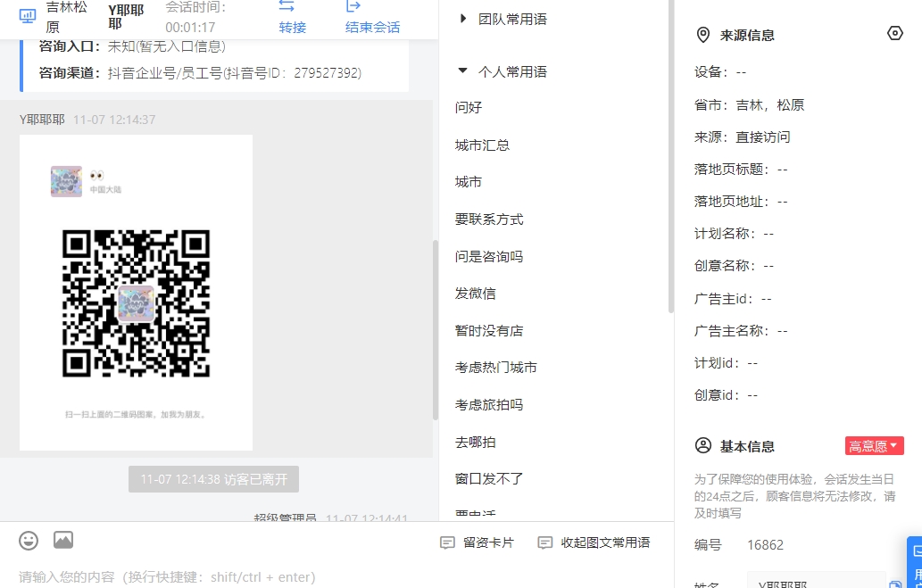Click 结束会话 to end the conversation
Viewport: 922px width, 588px height.
(x=372, y=27)
